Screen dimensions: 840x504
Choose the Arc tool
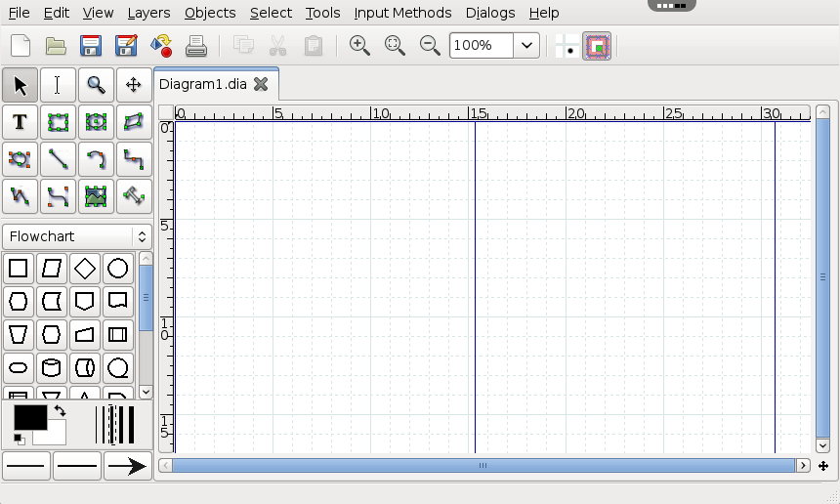(96, 158)
